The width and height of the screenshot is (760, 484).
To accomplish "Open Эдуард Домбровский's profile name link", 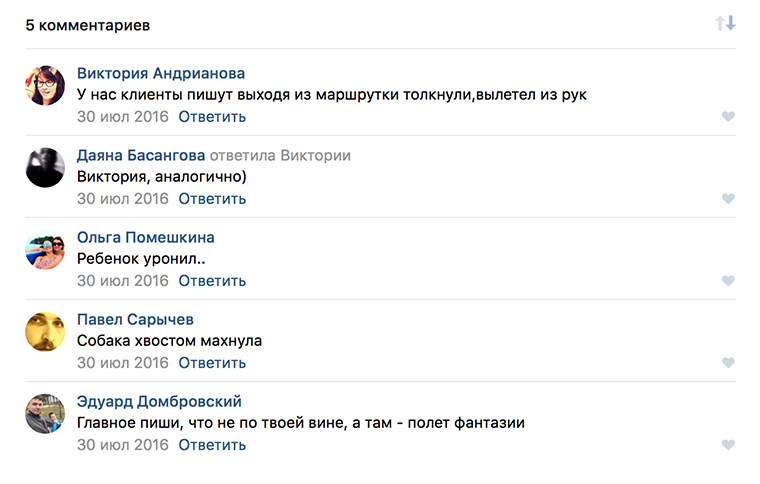I will (x=159, y=401).
